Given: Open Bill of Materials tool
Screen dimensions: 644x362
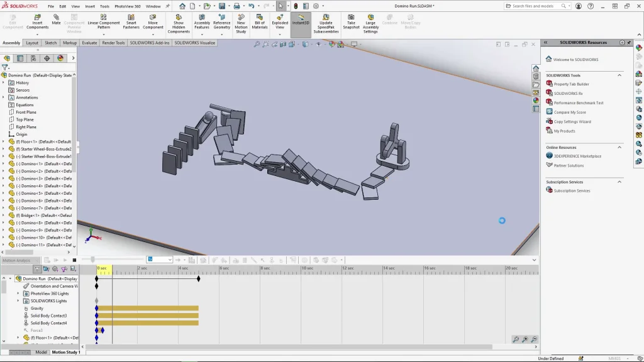Looking at the screenshot, I should pos(260,21).
